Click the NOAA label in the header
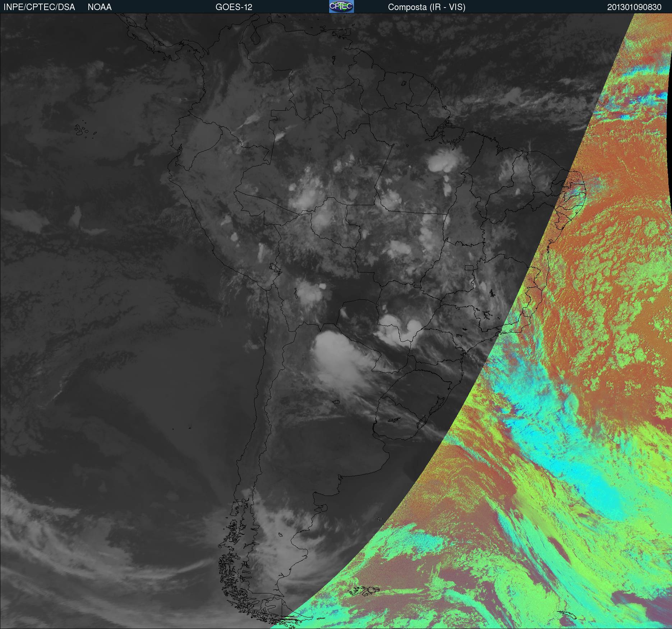672x629 pixels. point(100,7)
